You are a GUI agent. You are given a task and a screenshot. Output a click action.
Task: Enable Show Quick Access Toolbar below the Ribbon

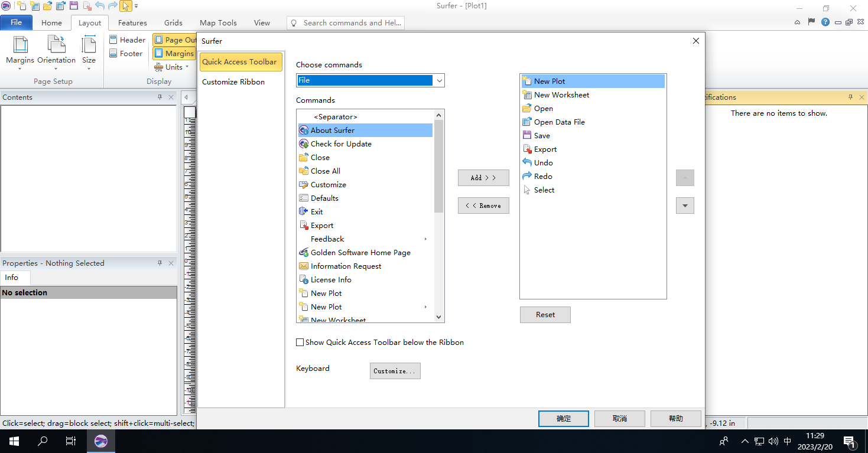pyautogui.click(x=300, y=342)
